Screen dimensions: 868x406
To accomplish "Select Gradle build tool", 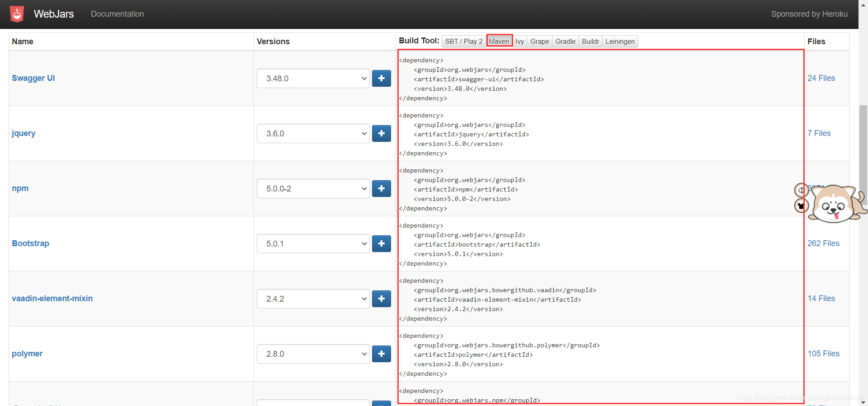I will (x=566, y=41).
